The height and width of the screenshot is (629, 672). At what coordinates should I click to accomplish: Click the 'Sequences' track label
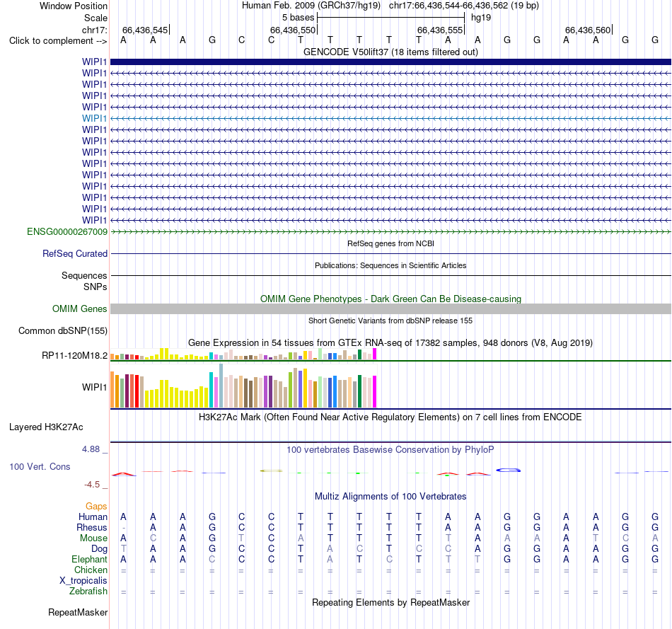tap(84, 275)
